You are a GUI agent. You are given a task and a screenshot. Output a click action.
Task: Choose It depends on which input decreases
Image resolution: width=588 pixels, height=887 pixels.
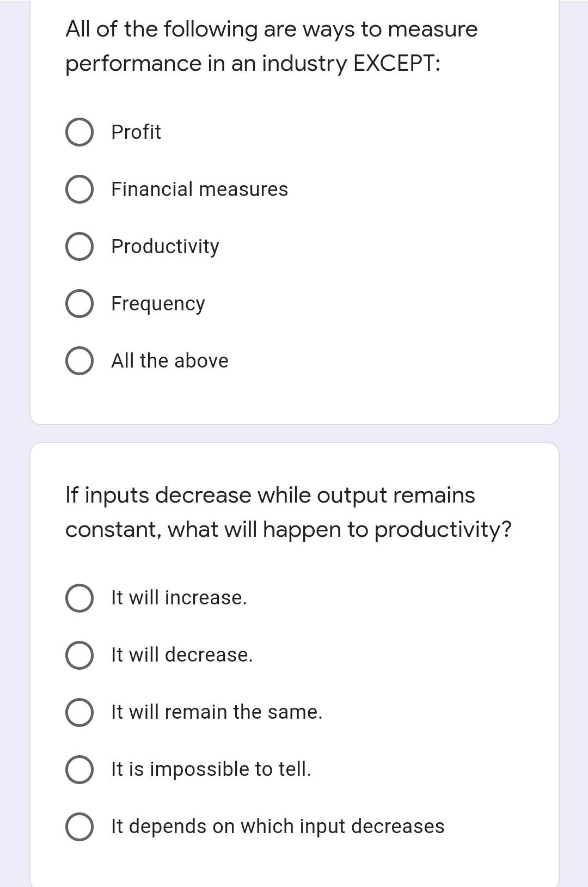pos(78,826)
